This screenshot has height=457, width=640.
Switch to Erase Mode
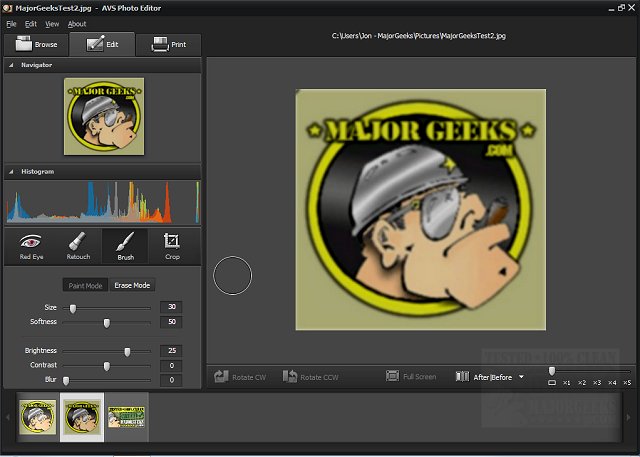pyautogui.click(x=131, y=285)
